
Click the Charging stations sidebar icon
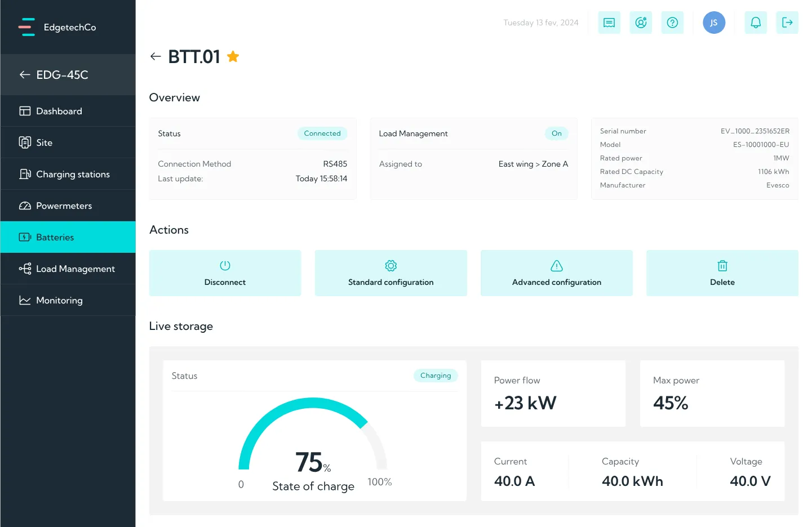[x=25, y=174]
